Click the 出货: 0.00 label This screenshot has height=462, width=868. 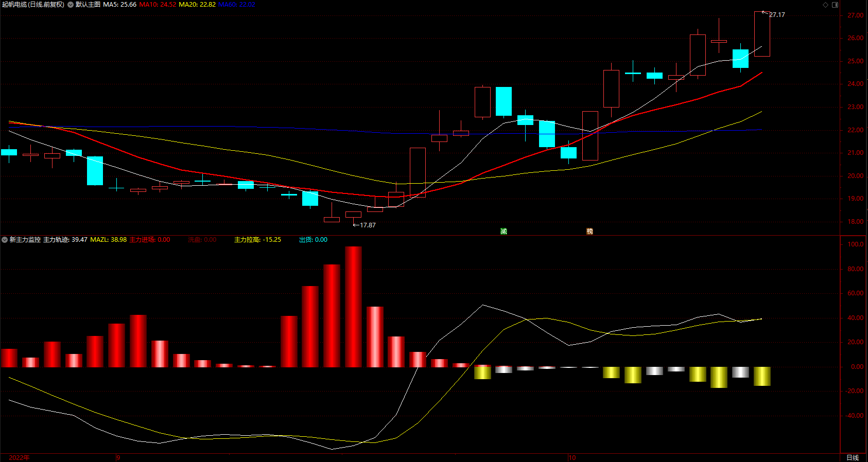[314, 240]
